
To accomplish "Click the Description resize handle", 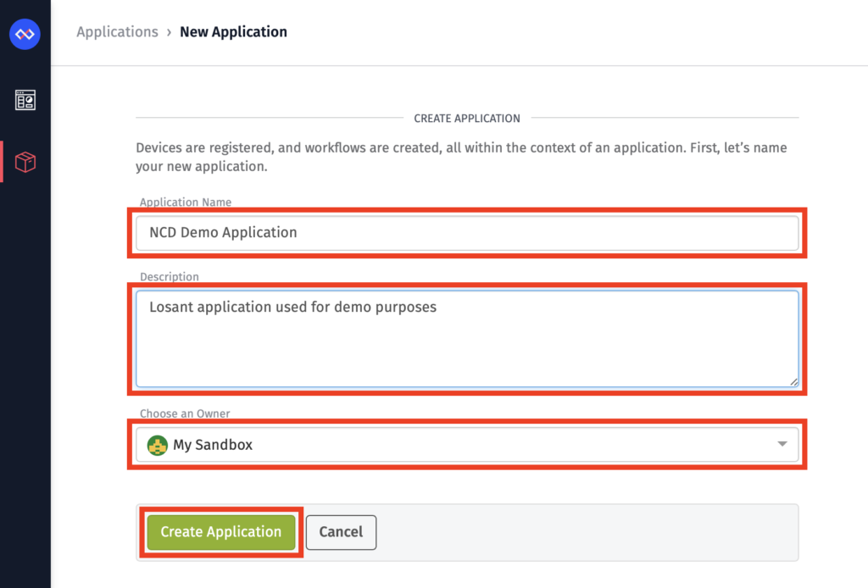I will click(793, 381).
